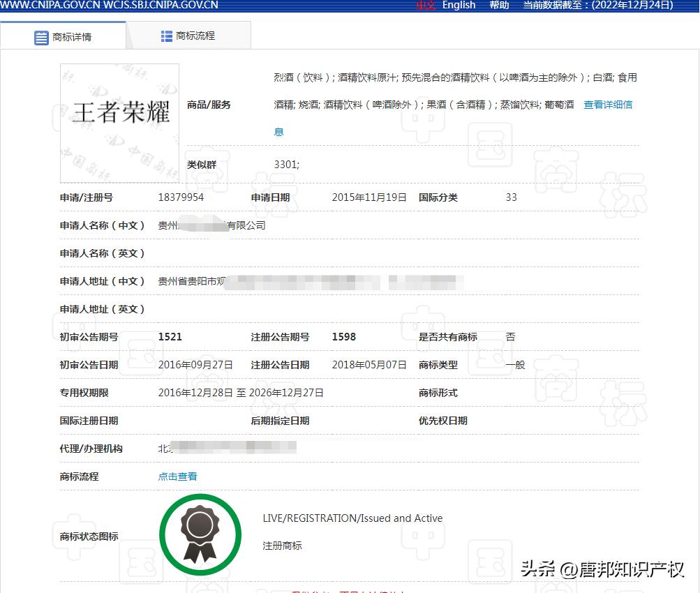Click the 王者荣耀 trademark image
This screenshot has width=700, height=593.
coord(119,122)
